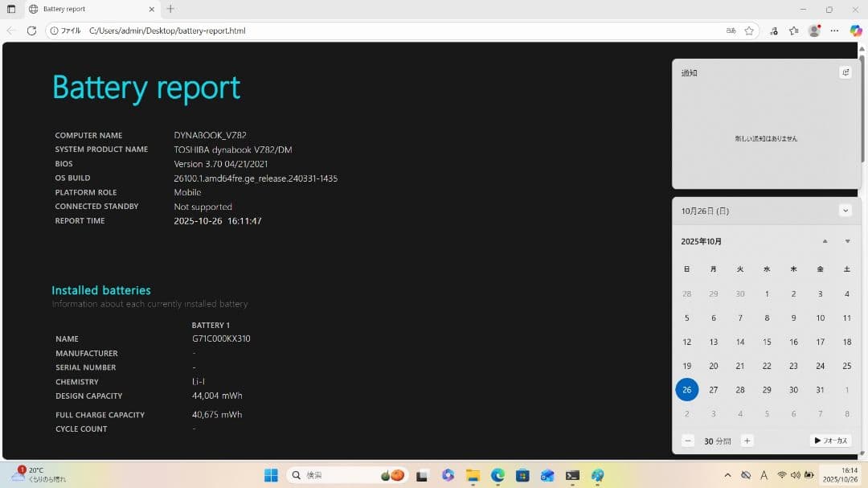Open the Edge profile avatar

[x=813, y=31]
